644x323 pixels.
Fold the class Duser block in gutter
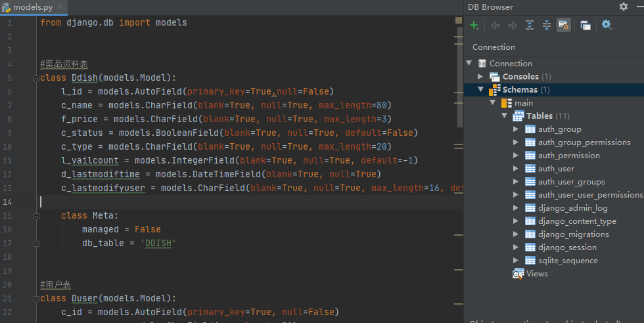tap(36, 299)
